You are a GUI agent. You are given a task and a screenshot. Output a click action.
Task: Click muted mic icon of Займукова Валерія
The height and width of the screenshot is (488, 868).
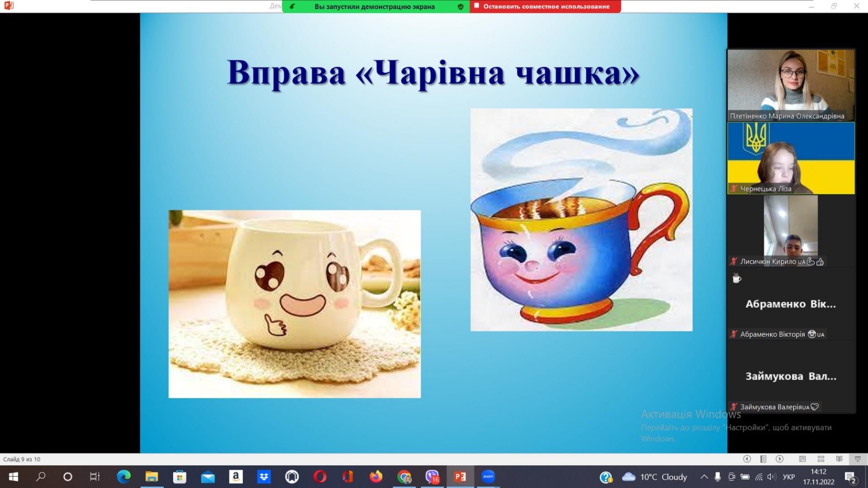pos(734,407)
